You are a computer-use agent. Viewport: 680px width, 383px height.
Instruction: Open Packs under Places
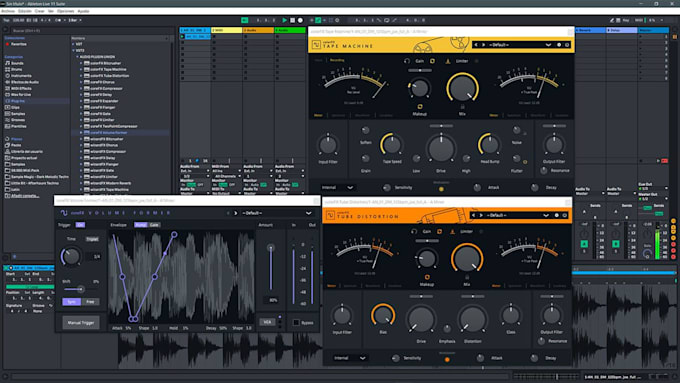point(13,145)
